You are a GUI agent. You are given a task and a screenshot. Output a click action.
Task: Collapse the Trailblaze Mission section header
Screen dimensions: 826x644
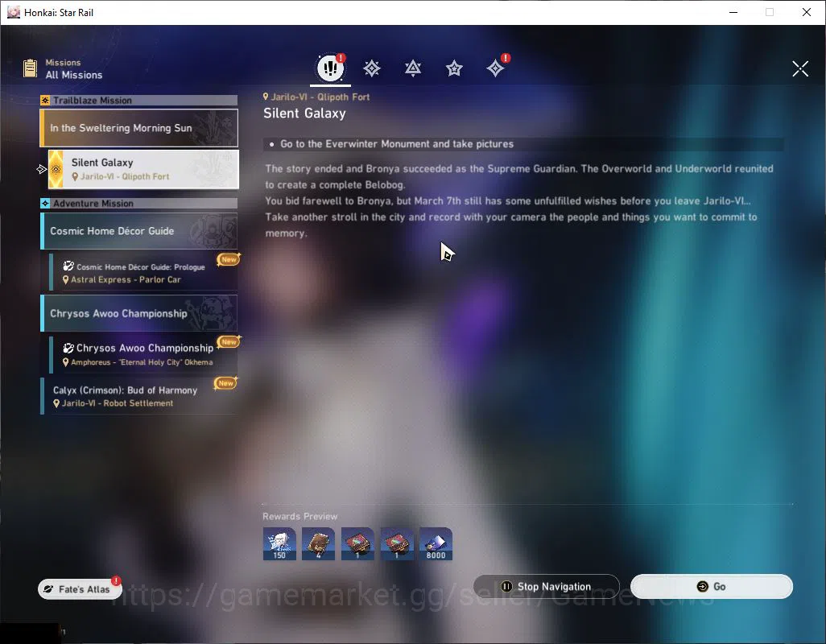[x=139, y=100]
